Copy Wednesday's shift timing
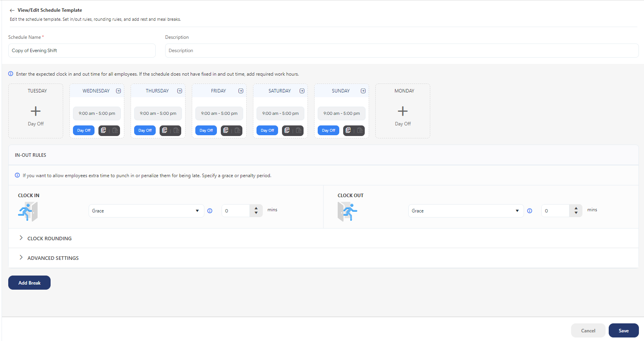644x341 pixels. click(x=104, y=131)
